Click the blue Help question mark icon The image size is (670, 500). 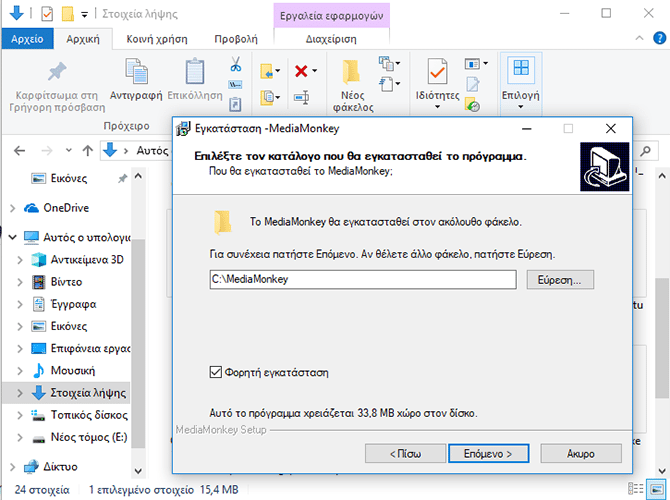pos(659,38)
